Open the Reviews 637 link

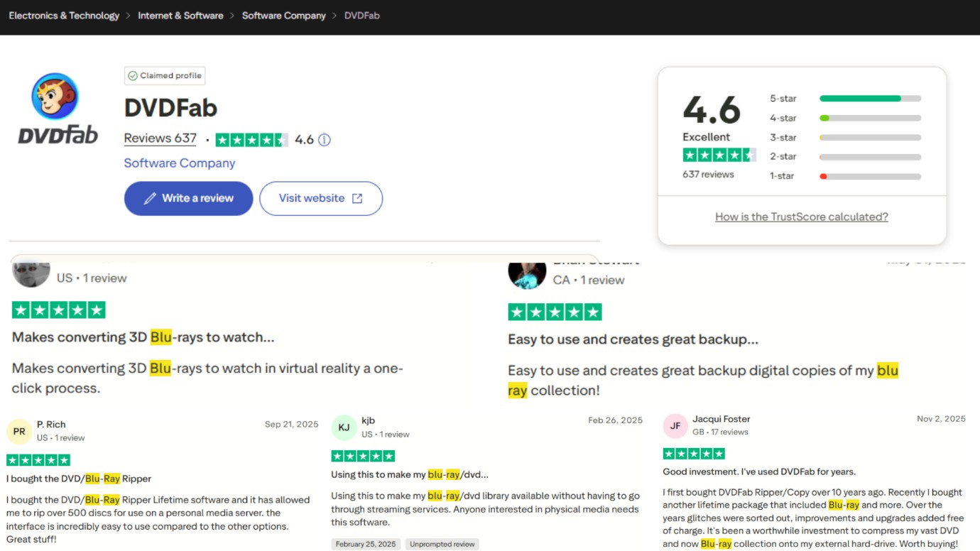point(160,138)
